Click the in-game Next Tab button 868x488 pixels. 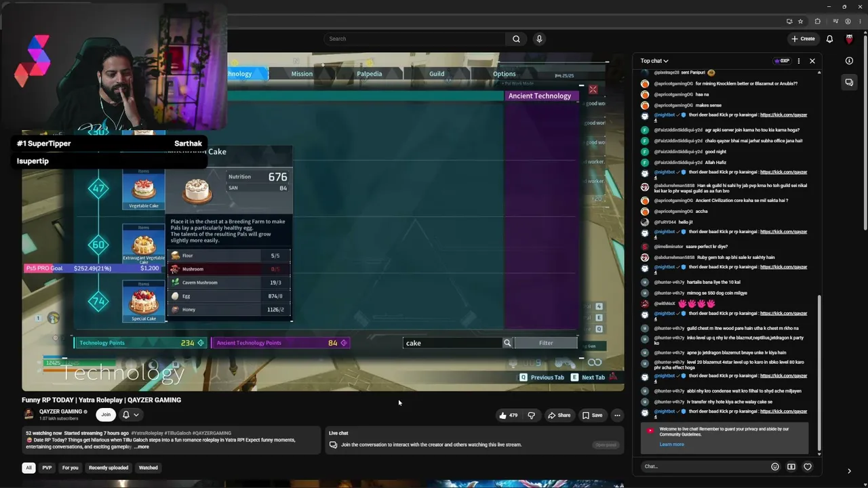[587, 378]
